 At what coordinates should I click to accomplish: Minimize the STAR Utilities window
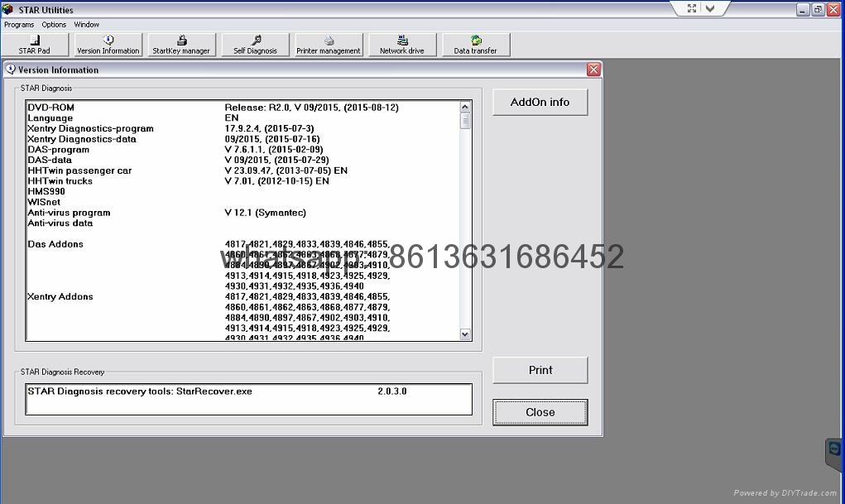(803, 10)
